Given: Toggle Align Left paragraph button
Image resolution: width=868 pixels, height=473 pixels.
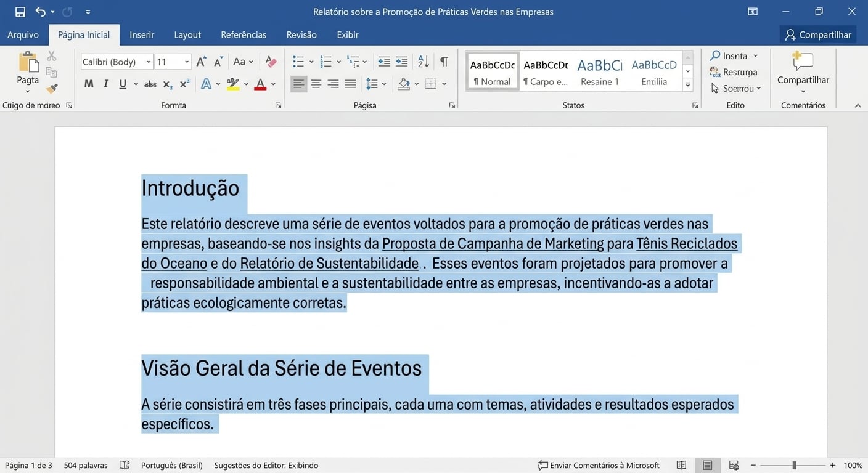Looking at the screenshot, I should [299, 84].
